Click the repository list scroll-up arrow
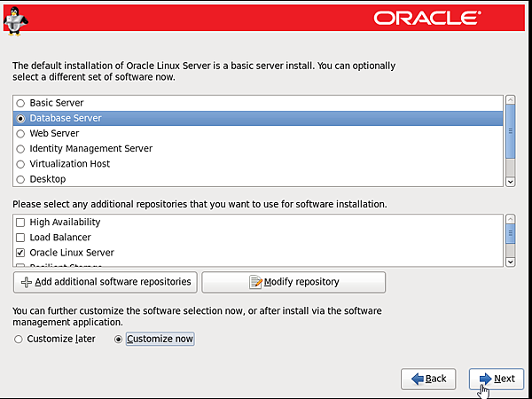 click(x=510, y=219)
